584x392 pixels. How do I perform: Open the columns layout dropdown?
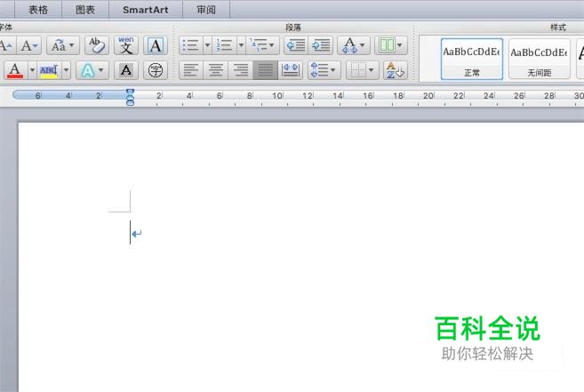point(391,45)
